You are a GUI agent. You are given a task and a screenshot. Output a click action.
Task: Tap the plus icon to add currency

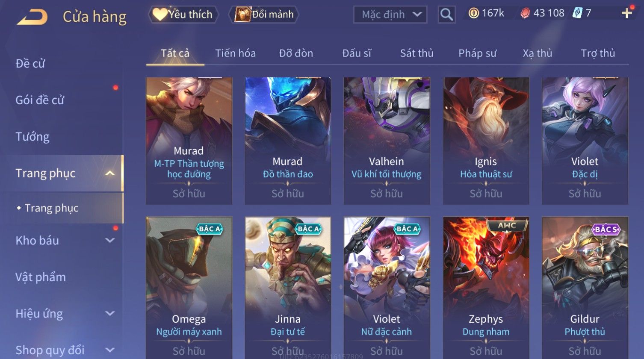pyautogui.click(x=627, y=13)
